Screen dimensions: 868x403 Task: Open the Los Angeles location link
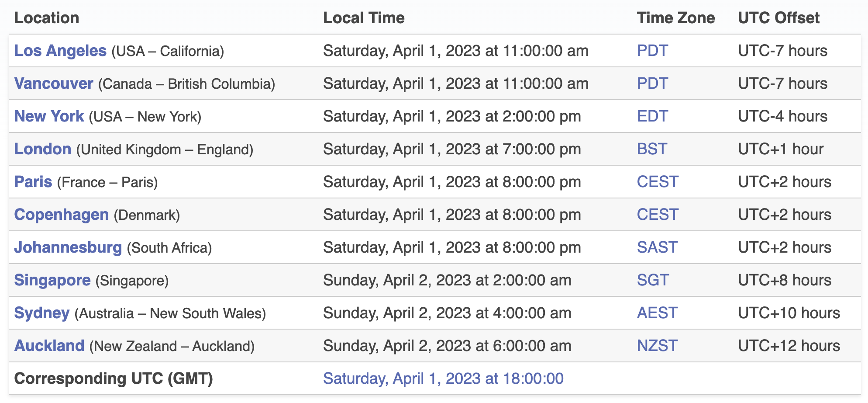pyautogui.click(x=60, y=51)
